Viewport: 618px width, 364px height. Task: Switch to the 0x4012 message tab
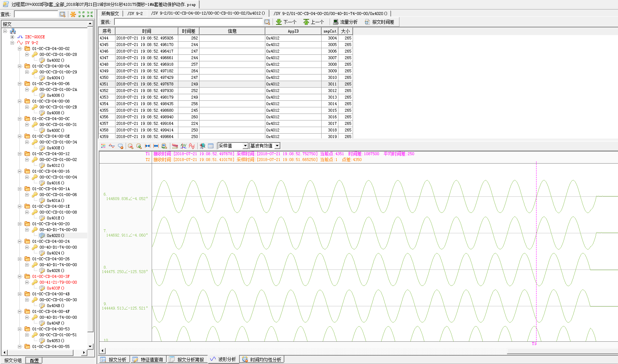point(208,14)
